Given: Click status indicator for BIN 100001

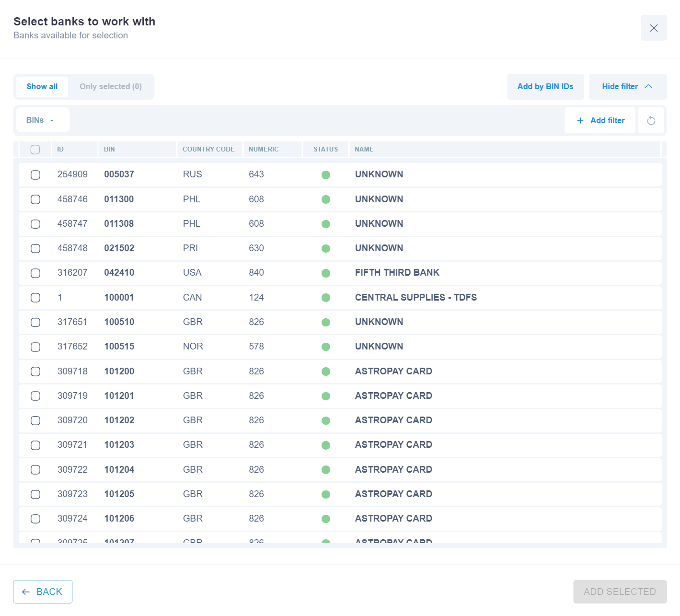Looking at the screenshot, I should [x=326, y=298].
